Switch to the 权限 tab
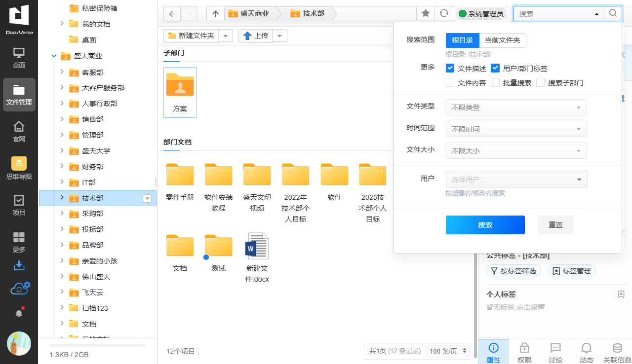 click(x=524, y=352)
